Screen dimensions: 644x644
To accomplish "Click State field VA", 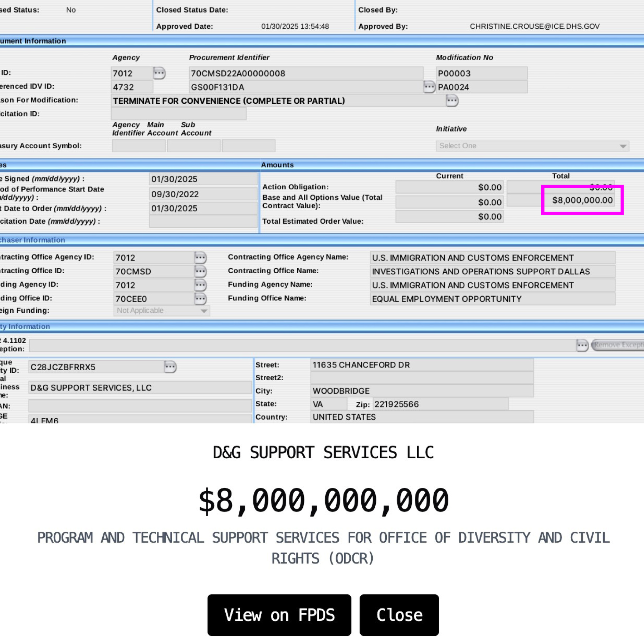I will tap(328, 404).
